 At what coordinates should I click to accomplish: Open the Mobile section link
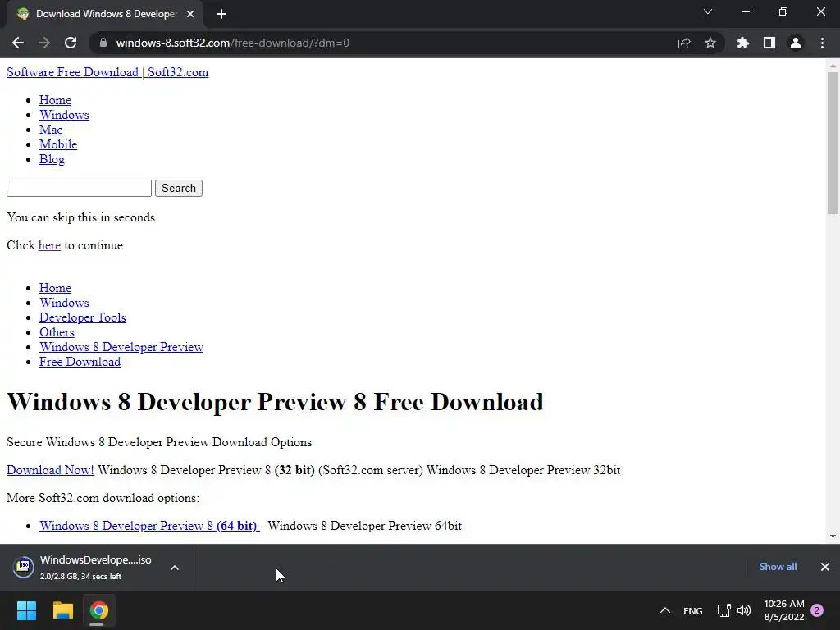pyautogui.click(x=58, y=144)
